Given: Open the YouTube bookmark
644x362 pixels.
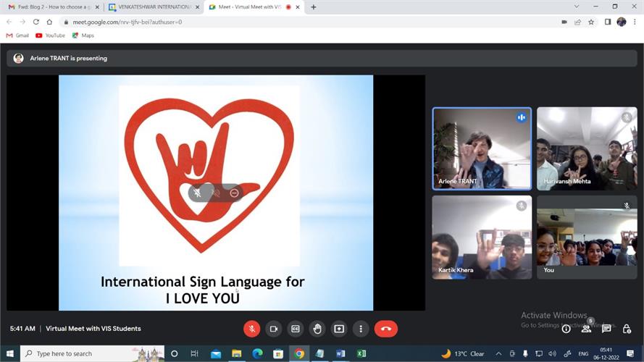Looking at the screenshot, I should click(50, 35).
